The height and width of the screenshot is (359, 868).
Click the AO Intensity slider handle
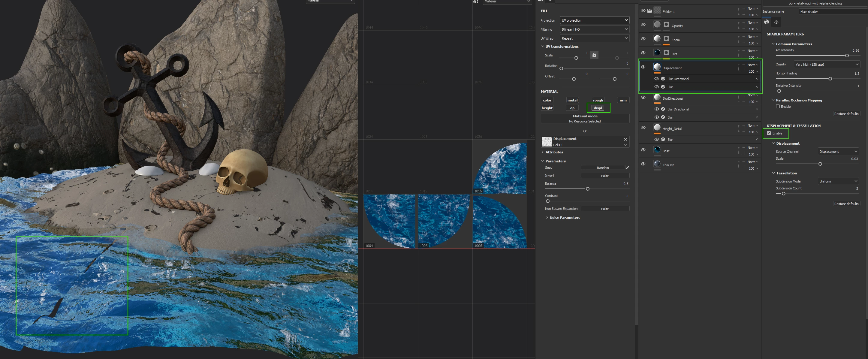point(847,56)
